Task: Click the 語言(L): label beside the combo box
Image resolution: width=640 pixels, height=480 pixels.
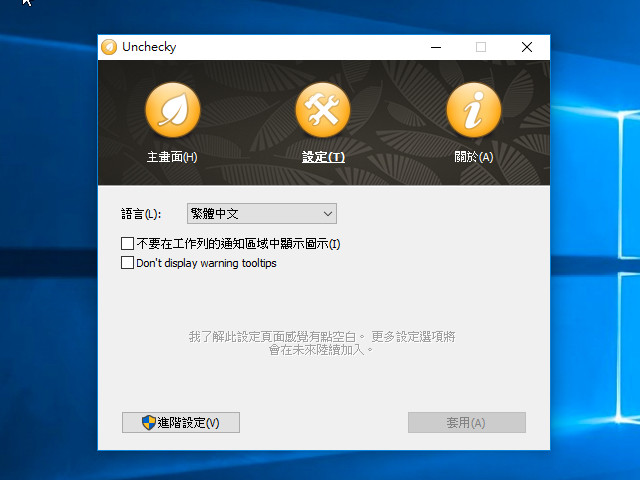Action: pyautogui.click(x=141, y=214)
